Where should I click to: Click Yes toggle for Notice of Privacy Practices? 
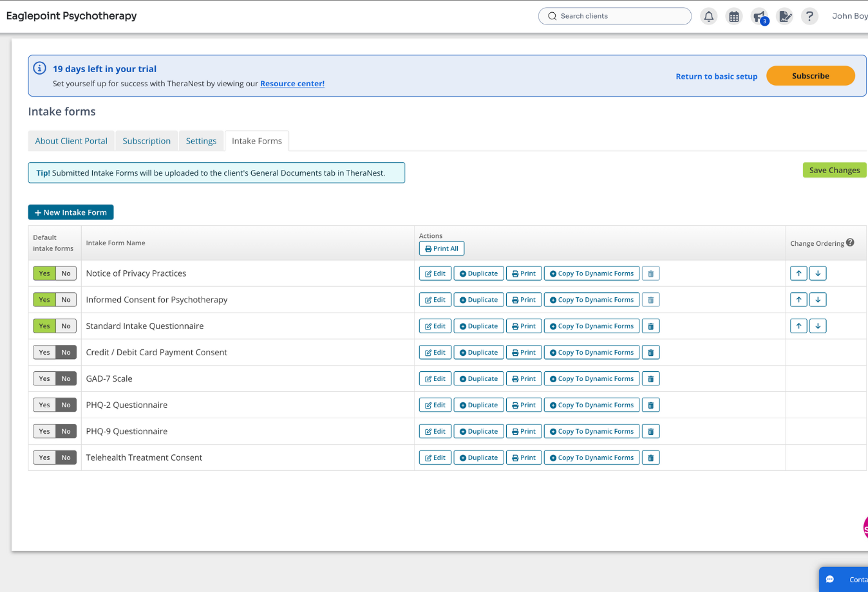[44, 273]
